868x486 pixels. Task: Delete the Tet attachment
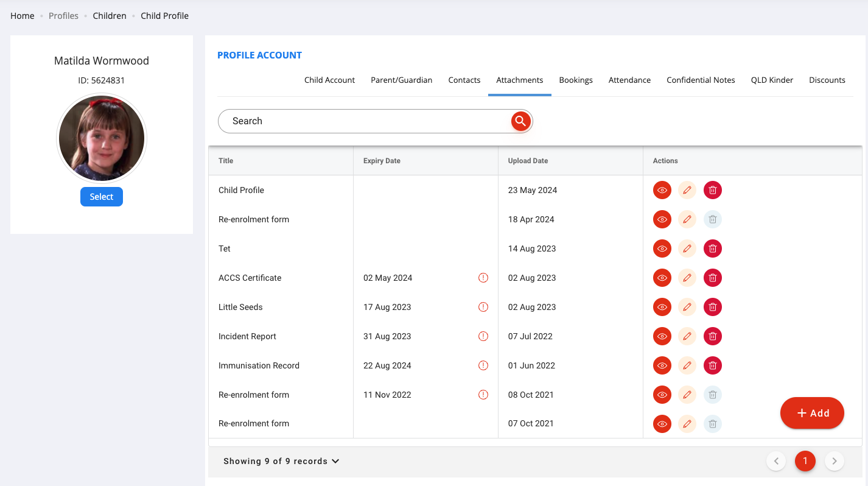(713, 248)
